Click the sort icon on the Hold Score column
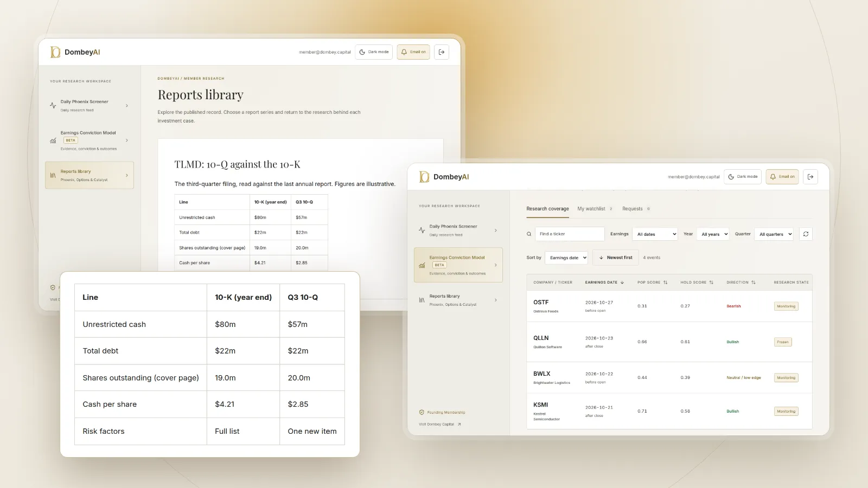This screenshot has height=488, width=868. click(x=711, y=282)
